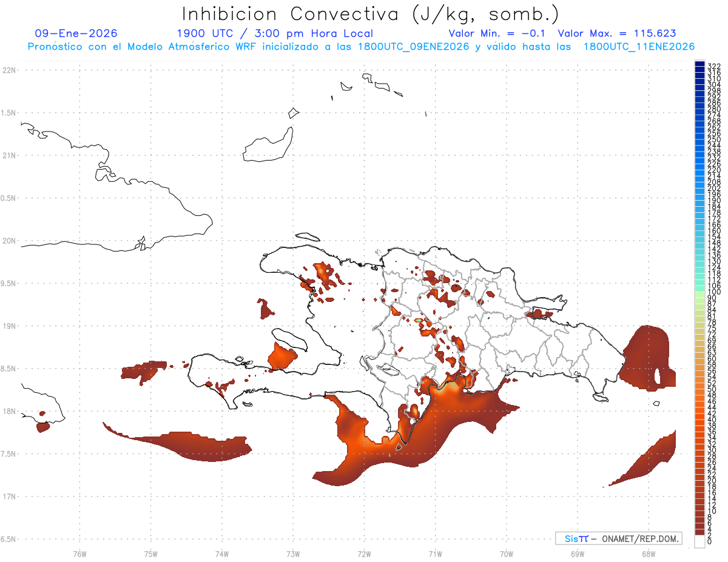
Task: Click the darkest blue color bar segment at 322
Action: pyautogui.click(x=699, y=64)
